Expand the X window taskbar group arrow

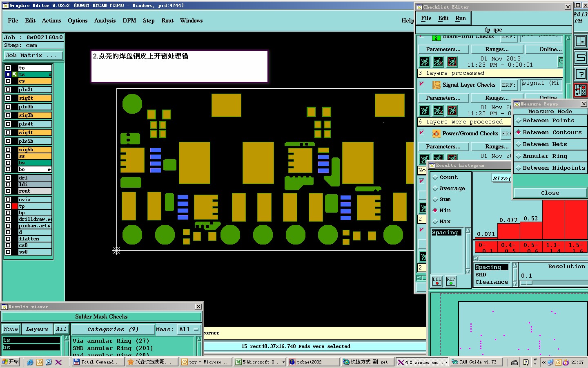(x=446, y=362)
